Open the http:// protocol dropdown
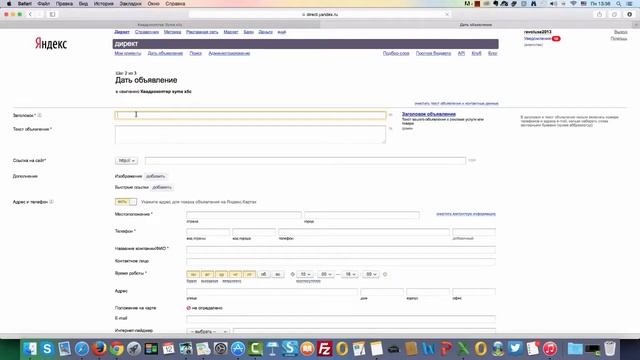Screen dimensions: 640x360 (x=127, y=161)
